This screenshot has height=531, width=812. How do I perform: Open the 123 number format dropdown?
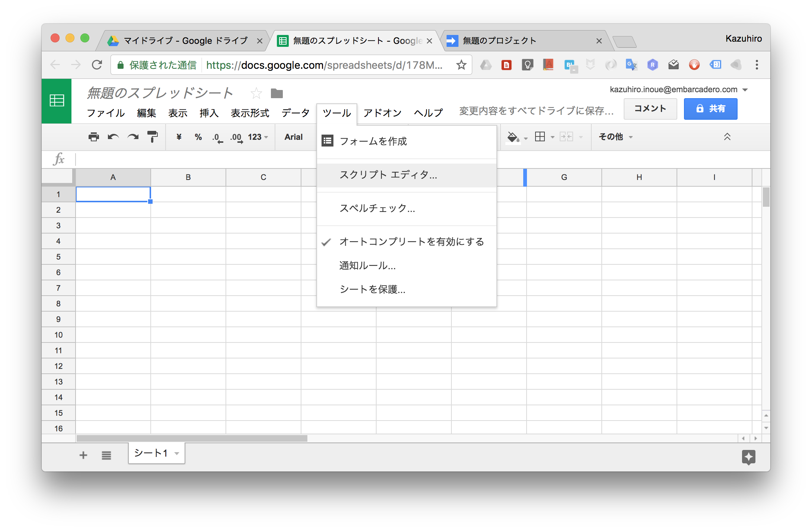(258, 137)
